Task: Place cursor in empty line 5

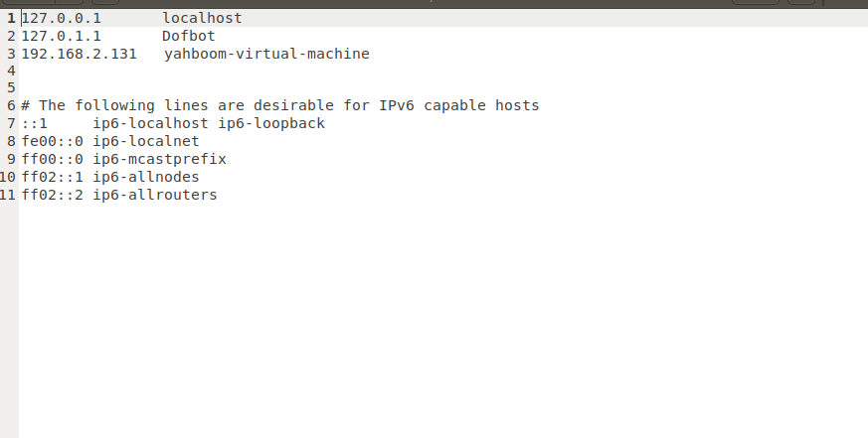Action: (x=442, y=88)
